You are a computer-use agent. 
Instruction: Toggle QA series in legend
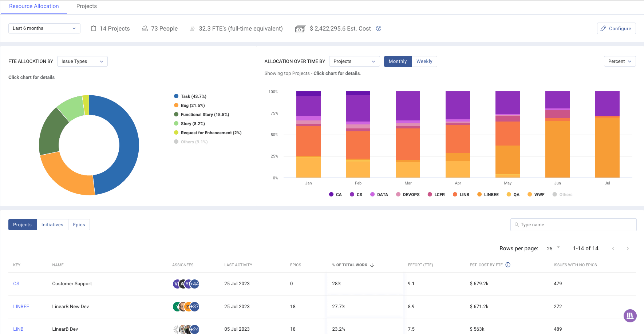(x=513, y=195)
